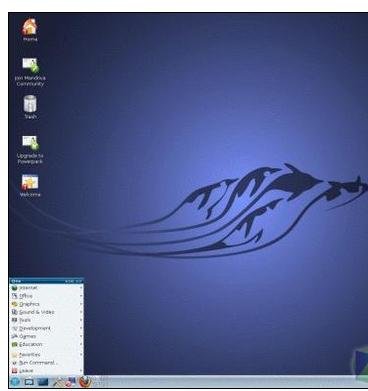Open the Internet submenu
Image resolution: width=368 pixels, height=391 pixels.
tap(46, 288)
